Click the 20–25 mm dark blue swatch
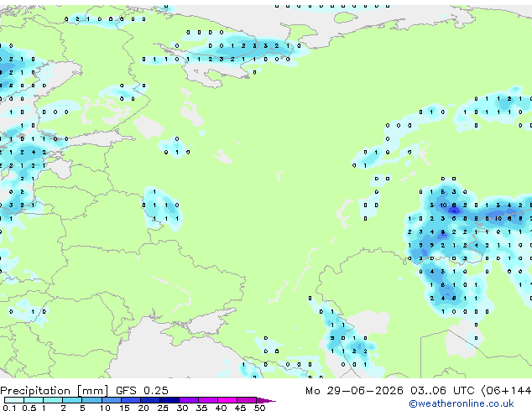This screenshot has height=411, width=532. 149,400
